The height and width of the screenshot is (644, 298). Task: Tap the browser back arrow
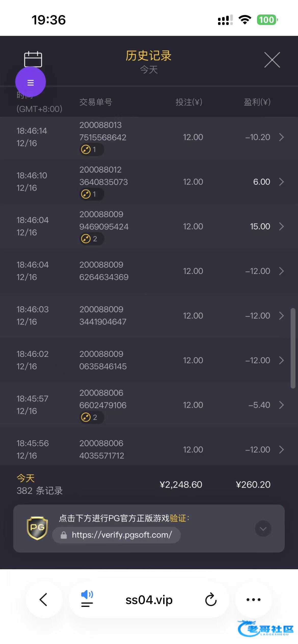(44, 600)
